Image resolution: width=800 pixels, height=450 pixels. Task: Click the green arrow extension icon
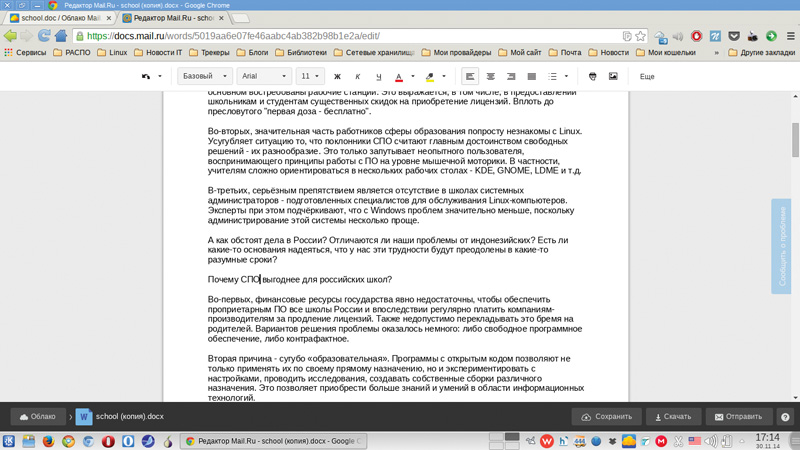771,36
